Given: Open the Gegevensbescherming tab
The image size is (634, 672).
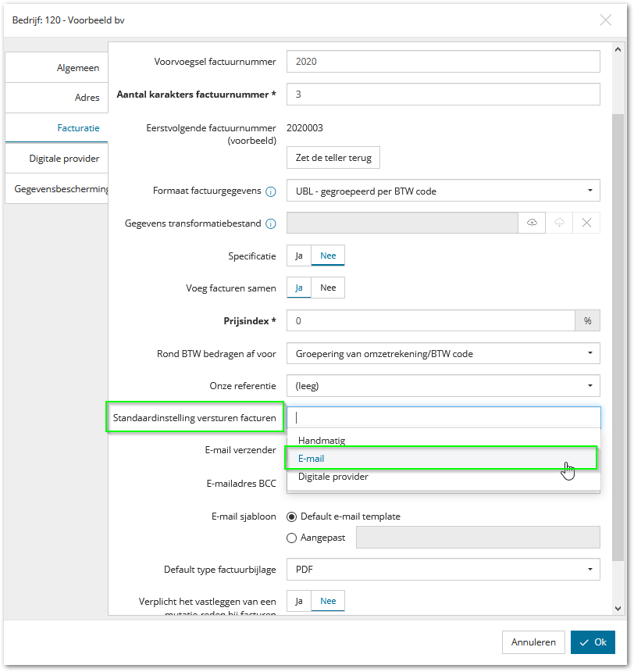Looking at the screenshot, I should pyautogui.click(x=56, y=188).
